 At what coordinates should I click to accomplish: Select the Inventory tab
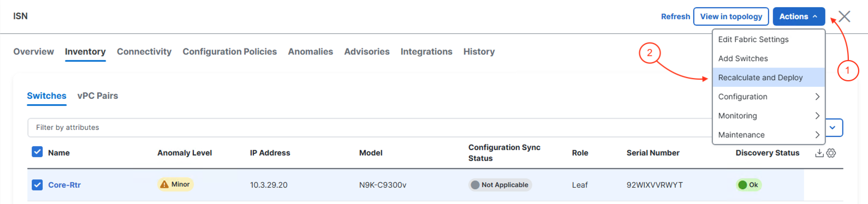point(85,51)
